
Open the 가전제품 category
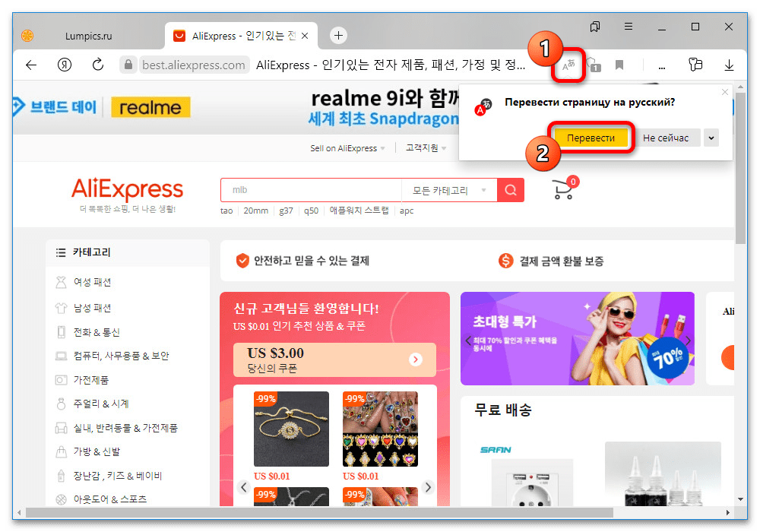click(90, 380)
